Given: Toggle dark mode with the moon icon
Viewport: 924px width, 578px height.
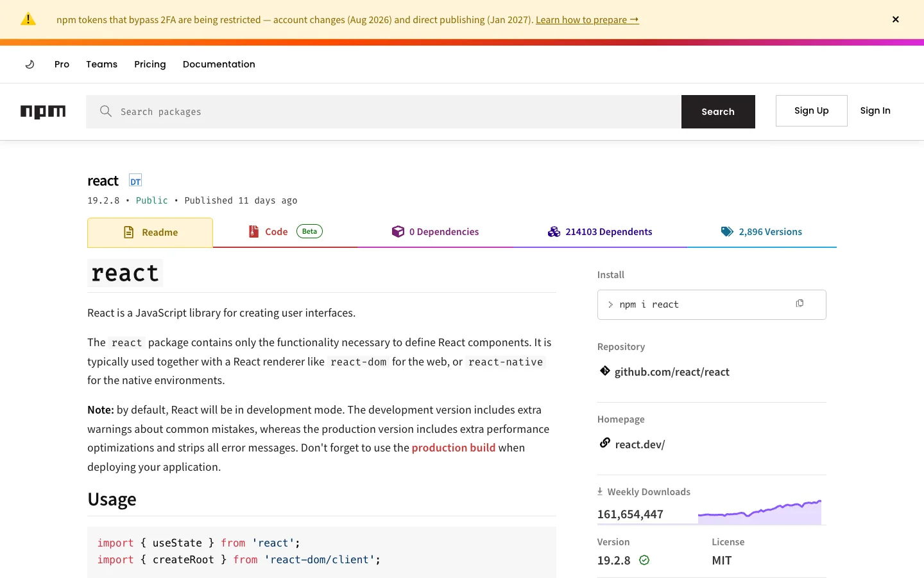Looking at the screenshot, I should click(30, 64).
